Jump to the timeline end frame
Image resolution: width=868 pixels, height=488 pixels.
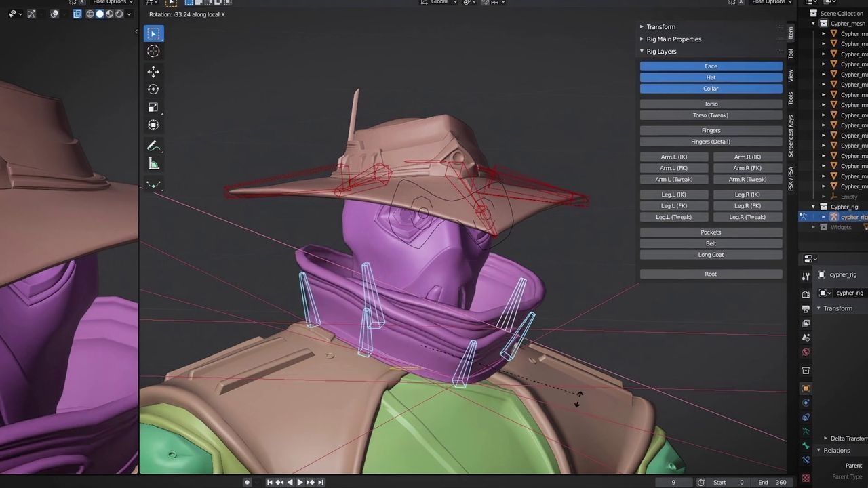[x=321, y=483]
